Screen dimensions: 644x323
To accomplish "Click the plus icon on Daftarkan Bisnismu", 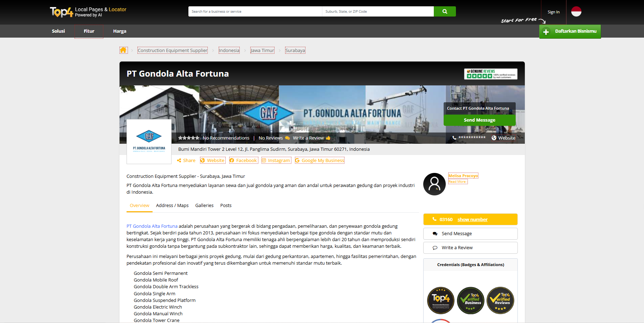I will point(546,32).
